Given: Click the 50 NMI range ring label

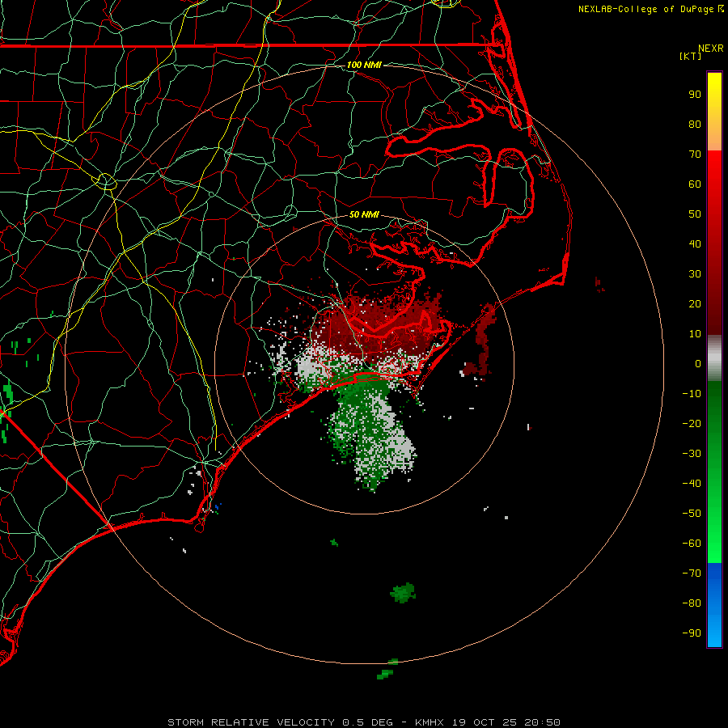Looking at the screenshot, I should [x=364, y=214].
